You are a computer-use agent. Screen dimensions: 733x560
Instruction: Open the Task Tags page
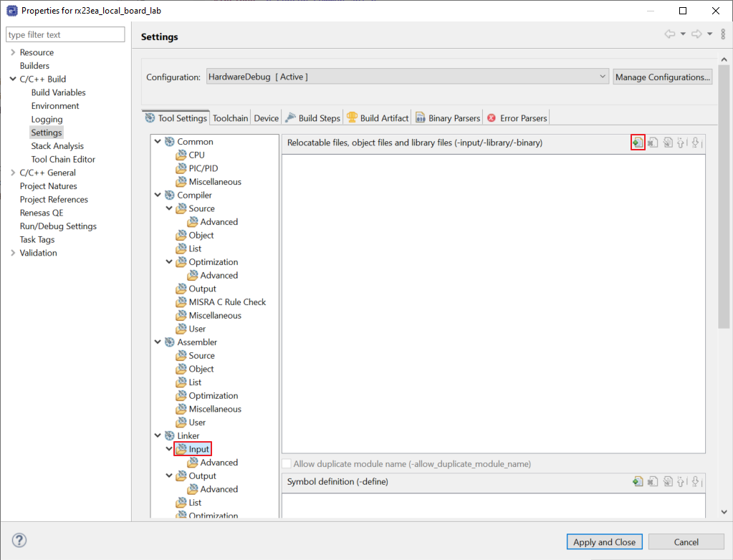(37, 240)
